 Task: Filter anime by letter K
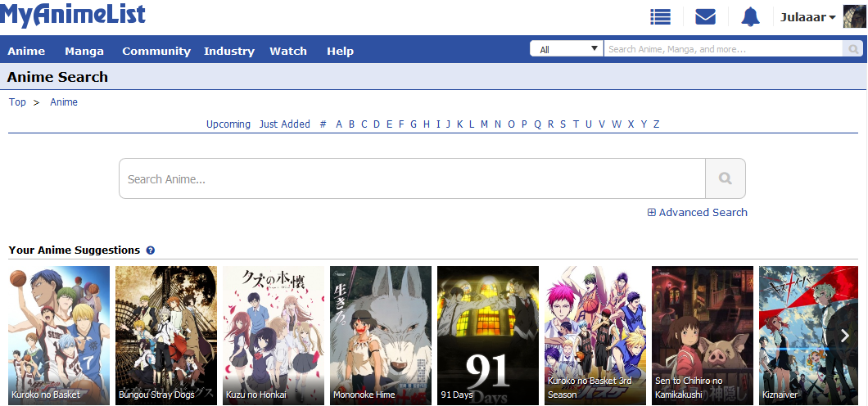point(459,124)
